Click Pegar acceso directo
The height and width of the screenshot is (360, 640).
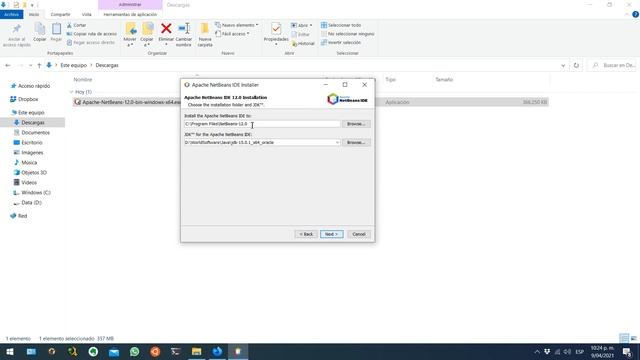91,42
